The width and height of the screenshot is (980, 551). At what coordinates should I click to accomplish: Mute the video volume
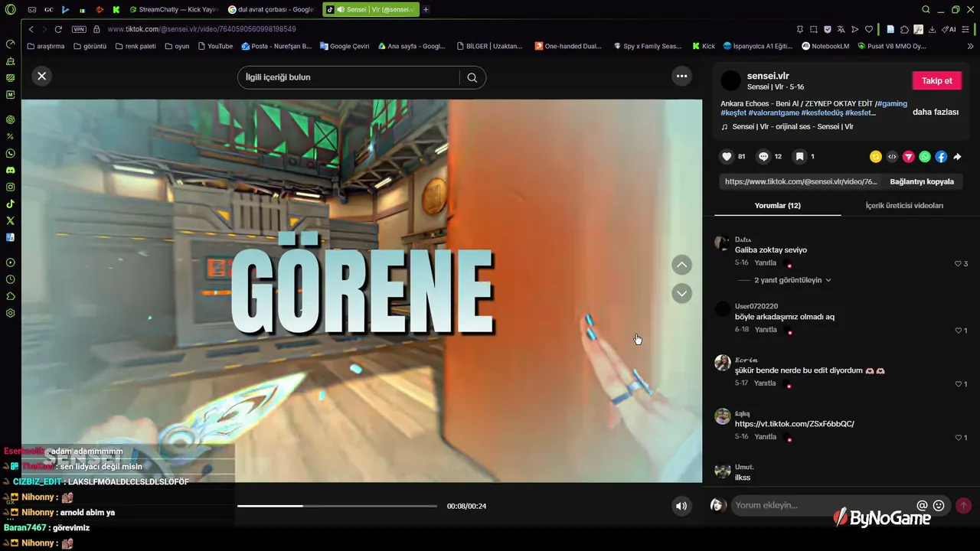(x=681, y=506)
